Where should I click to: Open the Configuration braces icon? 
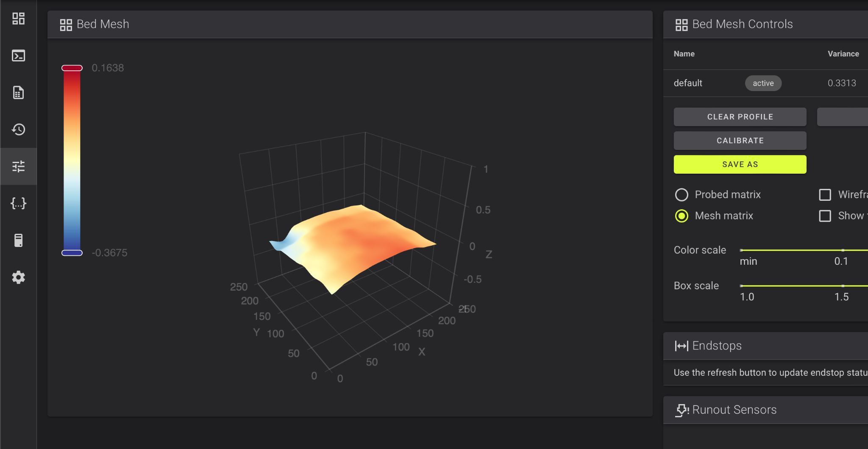(18, 203)
